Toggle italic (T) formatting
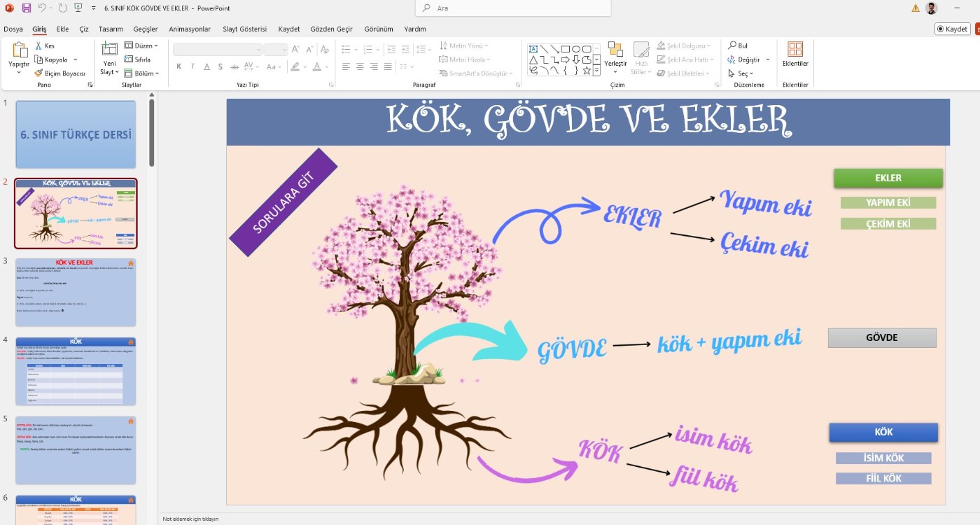This screenshot has width=980, height=525. pos(193,66)
